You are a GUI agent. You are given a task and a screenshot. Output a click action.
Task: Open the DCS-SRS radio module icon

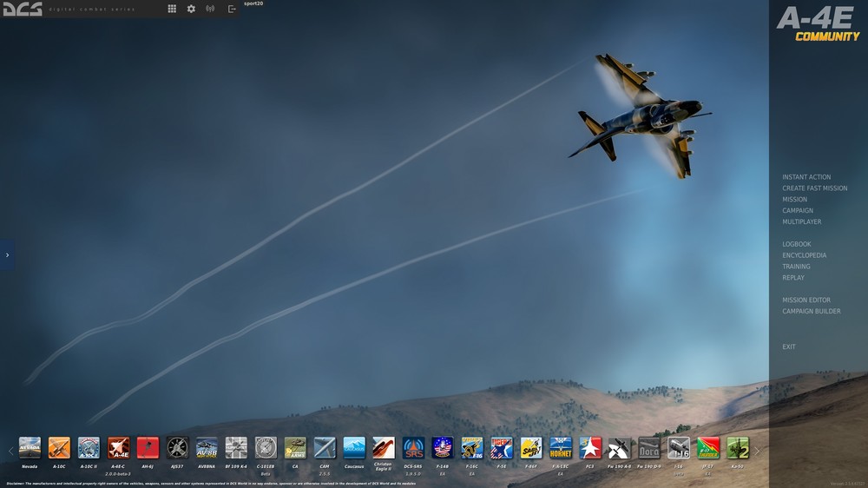[x=413, y=447]
